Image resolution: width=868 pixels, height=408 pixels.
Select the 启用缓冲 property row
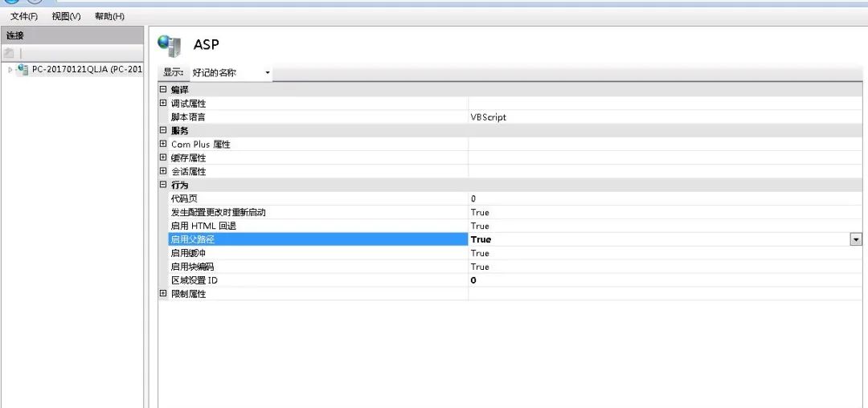(313, 253)
